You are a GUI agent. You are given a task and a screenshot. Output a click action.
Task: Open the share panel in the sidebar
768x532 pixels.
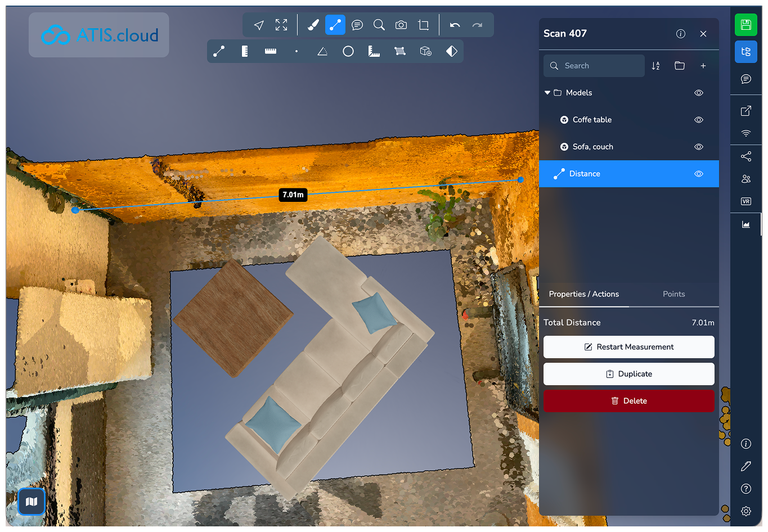[x=745, y=156]
